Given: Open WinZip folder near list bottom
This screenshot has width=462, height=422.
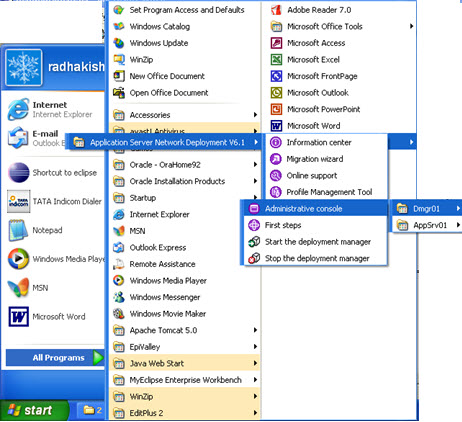Looking at the screenshot, I should (x=185, y=396).
